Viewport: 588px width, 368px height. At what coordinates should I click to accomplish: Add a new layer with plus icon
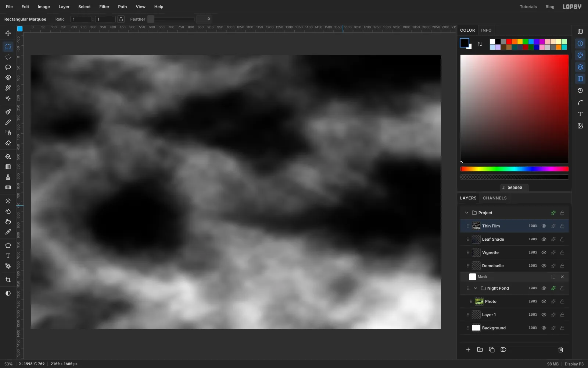(468, 350)
